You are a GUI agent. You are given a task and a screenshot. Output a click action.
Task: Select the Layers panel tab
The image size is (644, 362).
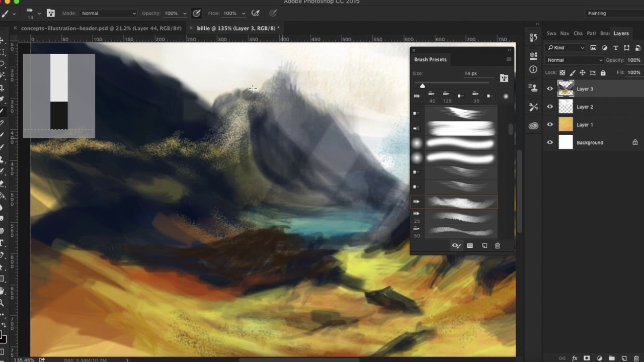pos(621,33)
